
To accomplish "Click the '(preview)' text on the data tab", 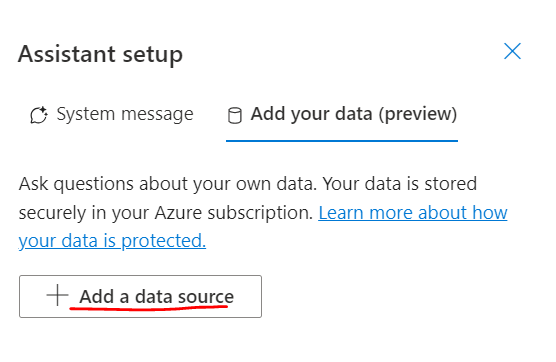I will 418,115.
